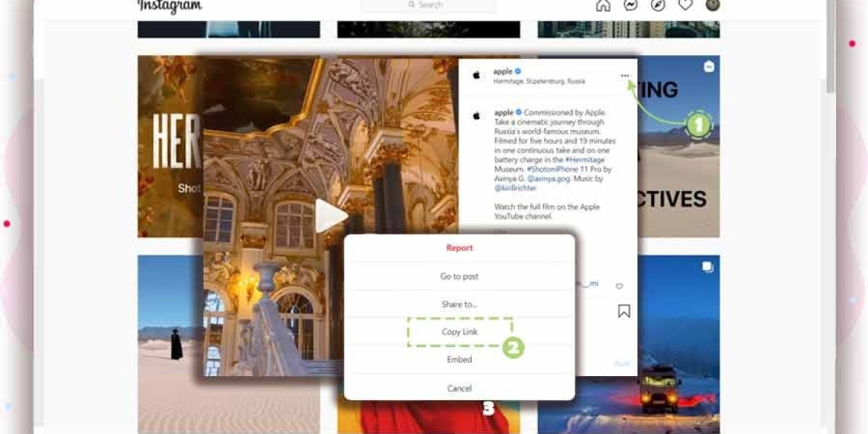The image size is (868, 434).
Task: Open the three-dot post options menu
Action: coord(625,75)
